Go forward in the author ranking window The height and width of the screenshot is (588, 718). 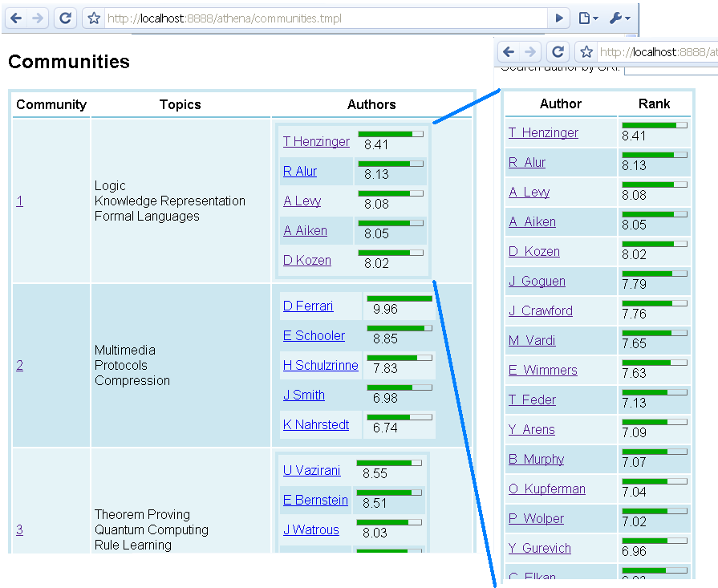click(529, 52)
